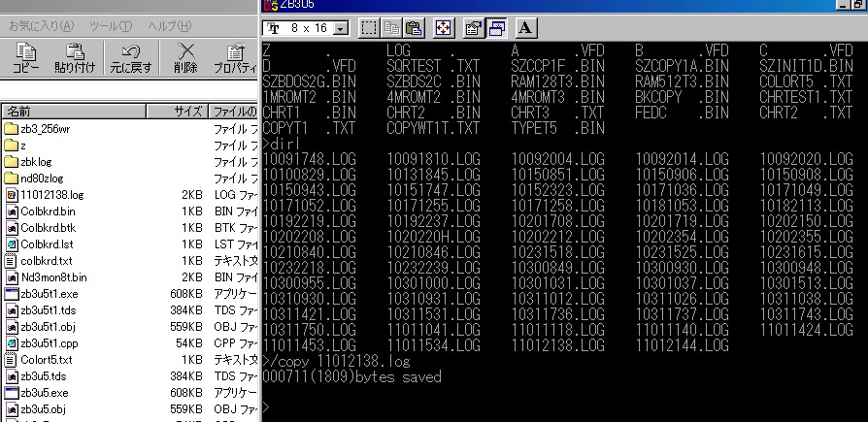Select the zb3u5.tds file
Viewport: 868px width, 422px height.
pyautogui.click(x=35, y=376)
